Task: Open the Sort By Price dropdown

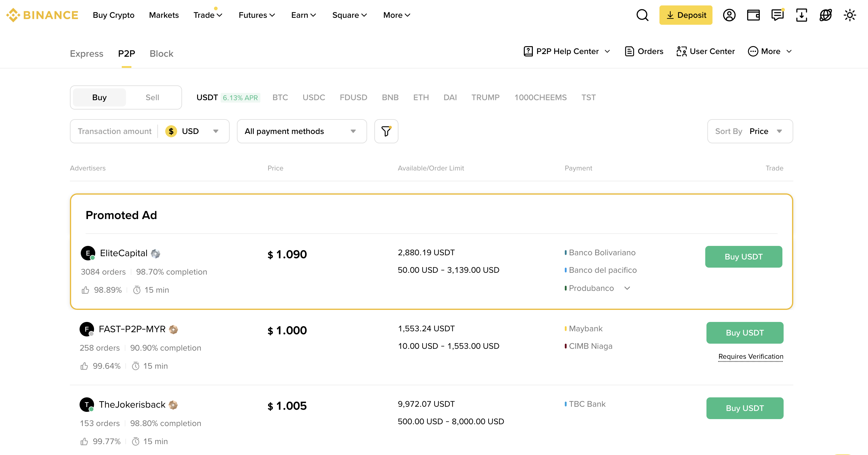Action: tap(750, 131)
